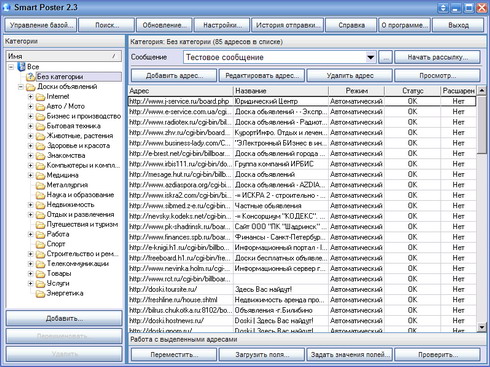Open 'История отправки...' from top toolbar
The image size is (490, 367).
click(288, 25)
